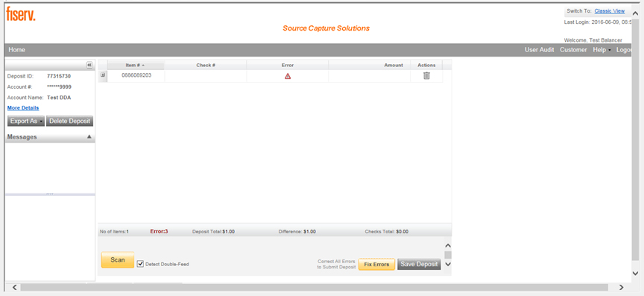The width and height of the screenshot is (644, 296).
Task: Sort by Error column header
Action: [x=288, y=65]
